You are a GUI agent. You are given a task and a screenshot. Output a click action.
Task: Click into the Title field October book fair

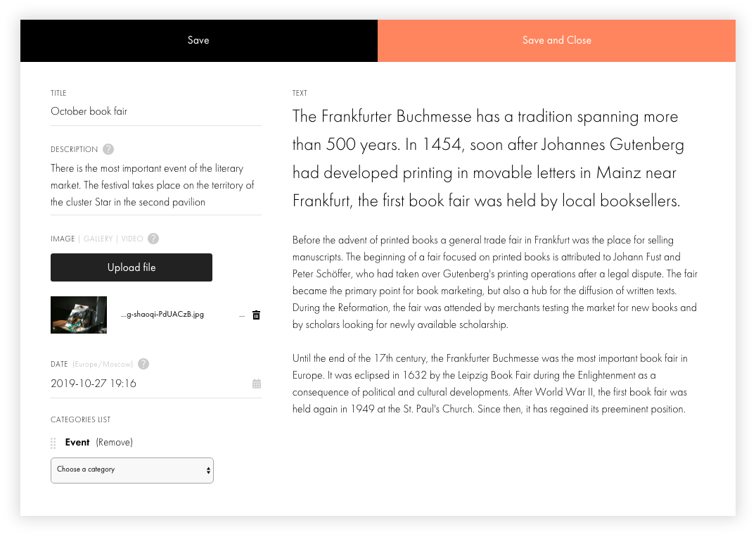click(x=155, y=111)
